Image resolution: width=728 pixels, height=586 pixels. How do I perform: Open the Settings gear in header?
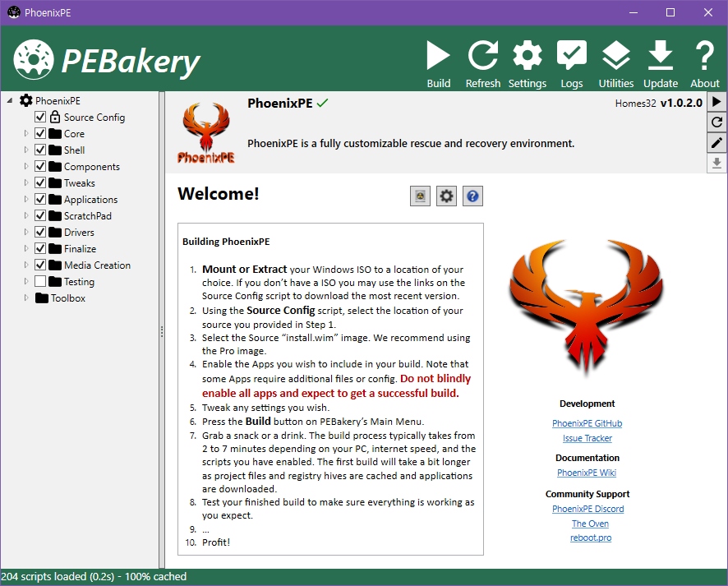[528, 64]
